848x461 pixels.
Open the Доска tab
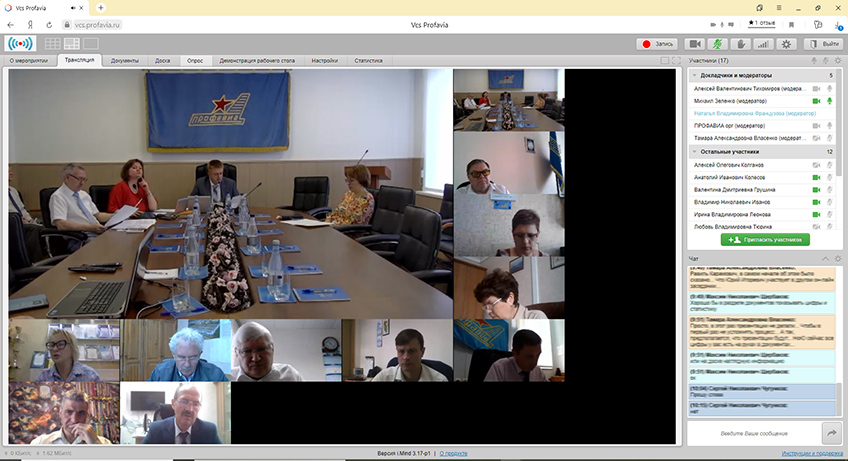point(162,61)
